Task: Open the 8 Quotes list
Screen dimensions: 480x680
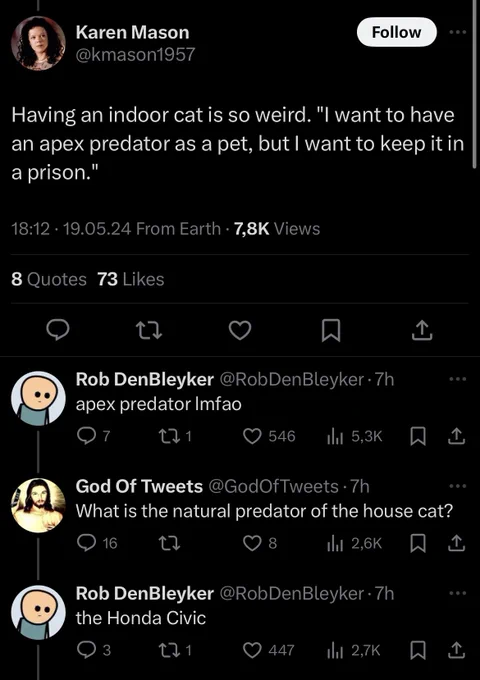Action: click(x=49, y=279)
